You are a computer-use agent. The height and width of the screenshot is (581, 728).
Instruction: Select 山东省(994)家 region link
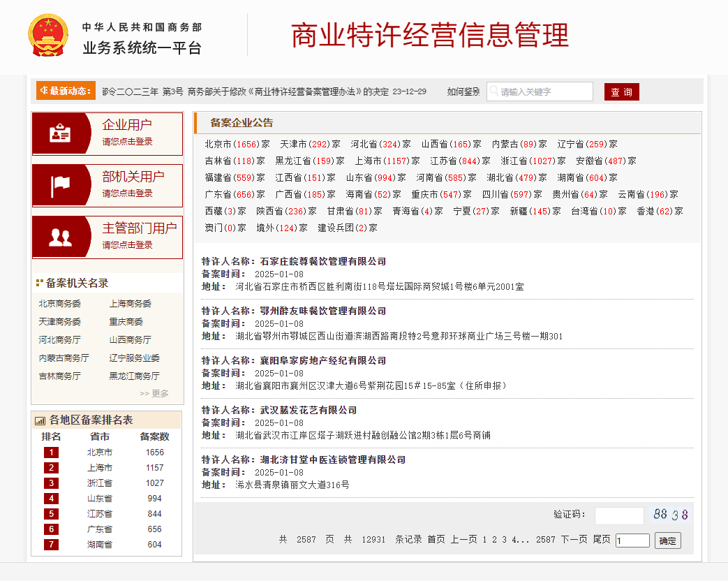[376, 177]
